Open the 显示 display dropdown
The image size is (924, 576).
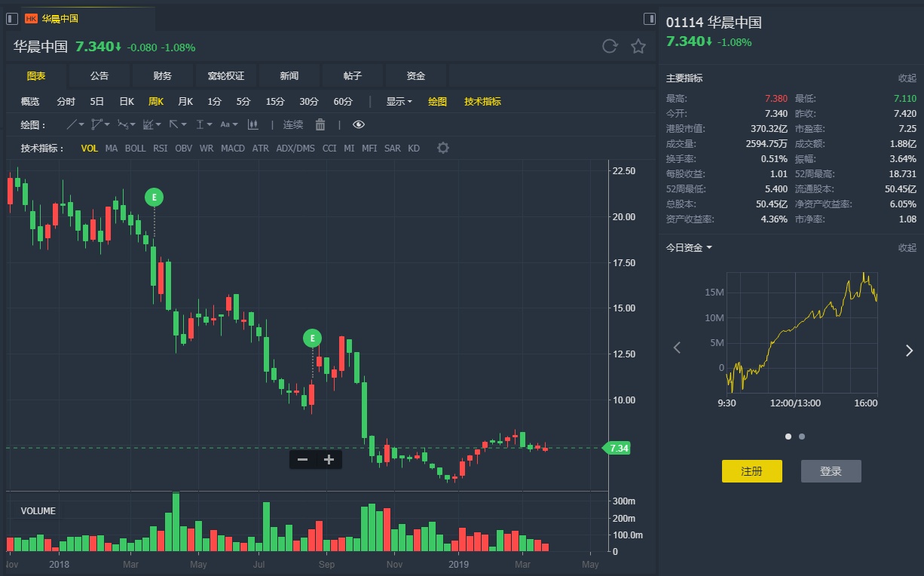pos(399,101)
